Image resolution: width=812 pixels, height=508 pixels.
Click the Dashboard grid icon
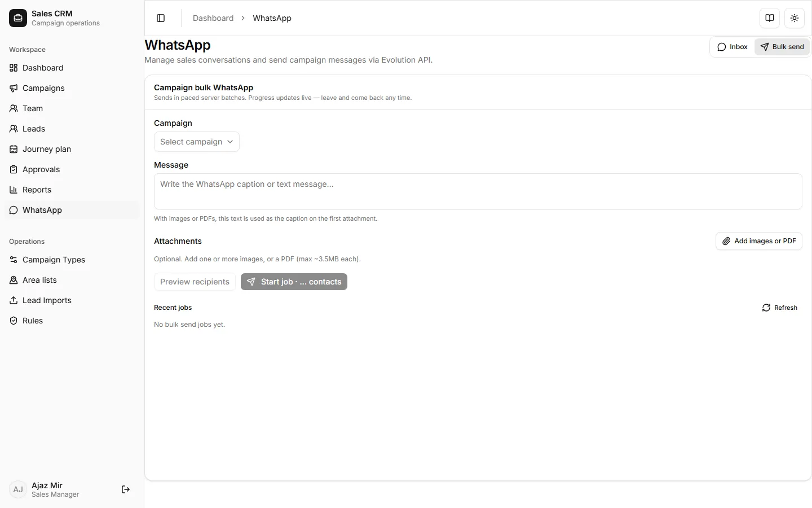click(x=14, y=68)
